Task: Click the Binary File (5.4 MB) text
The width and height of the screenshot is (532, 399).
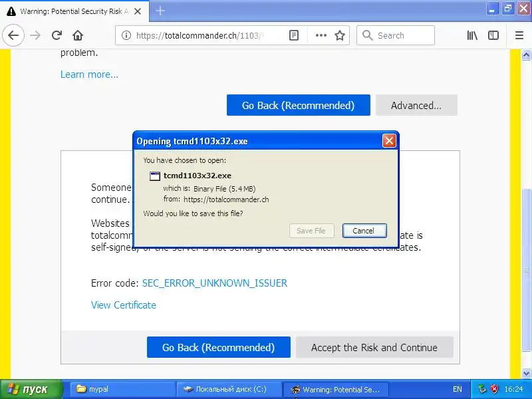Action: click(225, 189)
